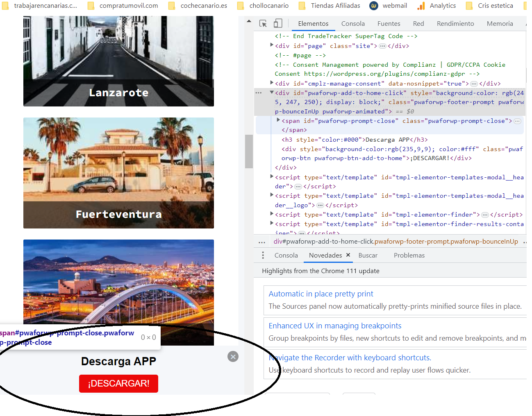The width and height of the screenshot is (532, 416).
Task: Close the Novedades drawer tab
Action: pos(348,255)
